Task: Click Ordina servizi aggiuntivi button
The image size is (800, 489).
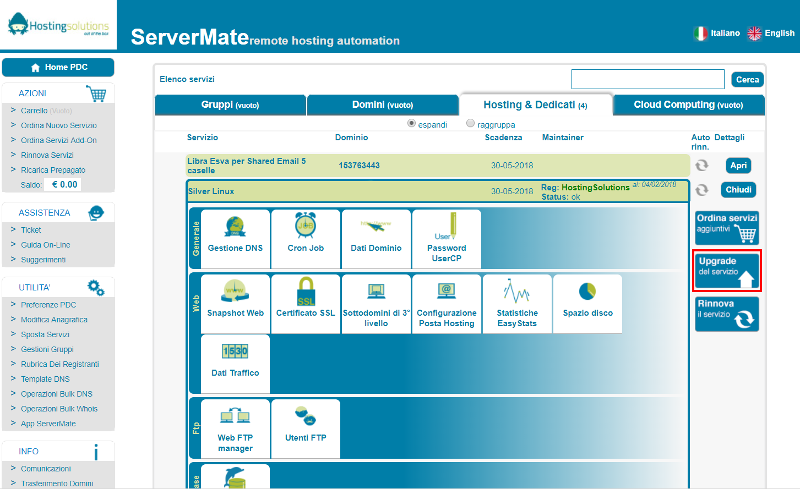Action: click(727, 228)
